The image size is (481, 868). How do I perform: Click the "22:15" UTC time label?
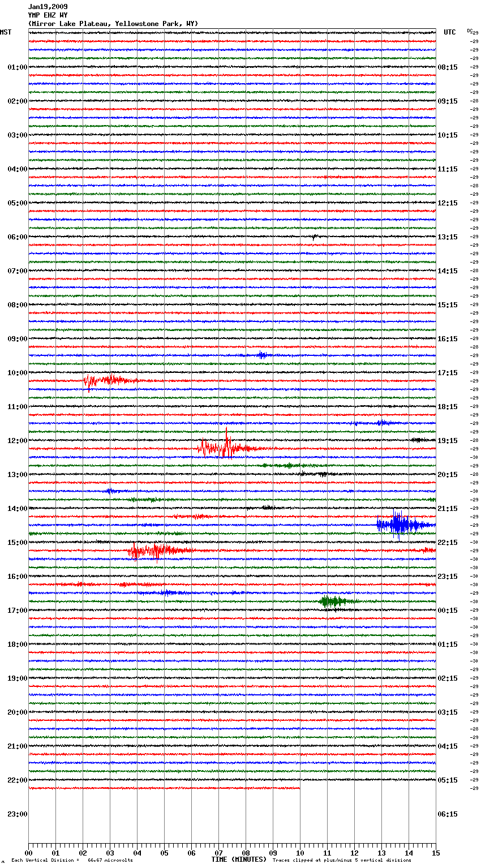click(x=448, y=543)
